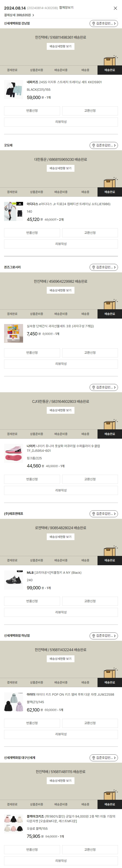Write a review for the 과자선물세트 item

click(61, 364)
